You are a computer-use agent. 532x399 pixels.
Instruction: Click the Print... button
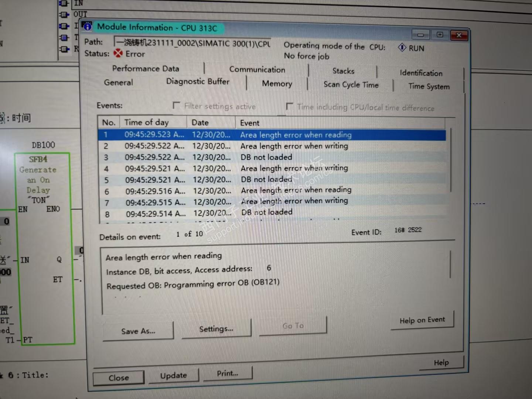(x=228, y=373)
